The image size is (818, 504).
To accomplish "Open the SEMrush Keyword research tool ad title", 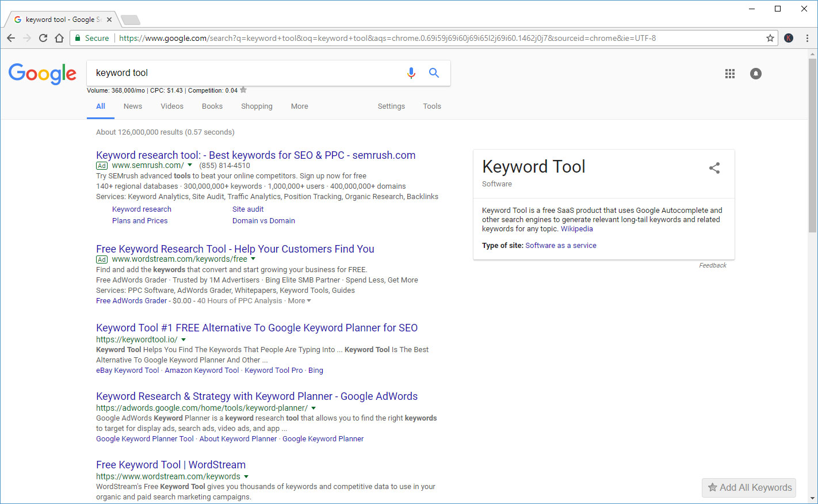I will pyautogui.click(x=256, y=155).
